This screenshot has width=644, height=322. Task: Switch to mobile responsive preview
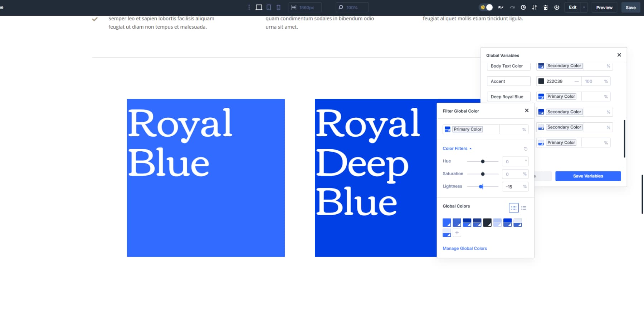pyautogui.click(x=278, y=7)
